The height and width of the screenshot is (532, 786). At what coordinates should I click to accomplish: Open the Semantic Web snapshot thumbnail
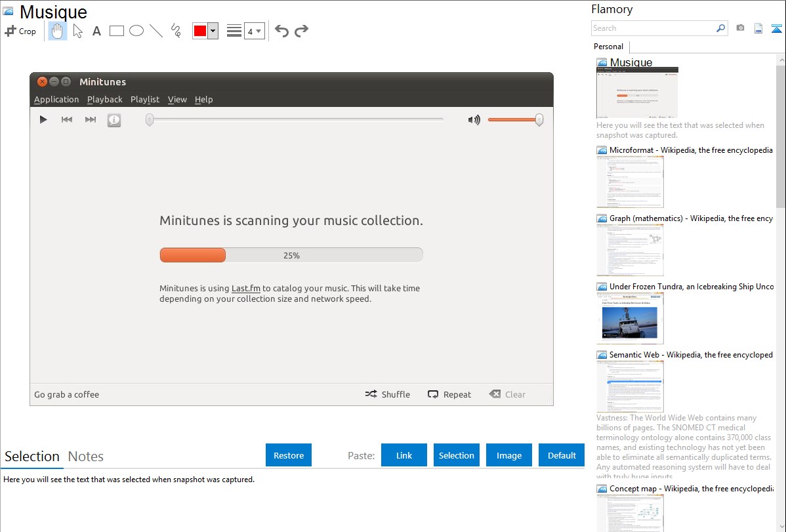point(630,386)
